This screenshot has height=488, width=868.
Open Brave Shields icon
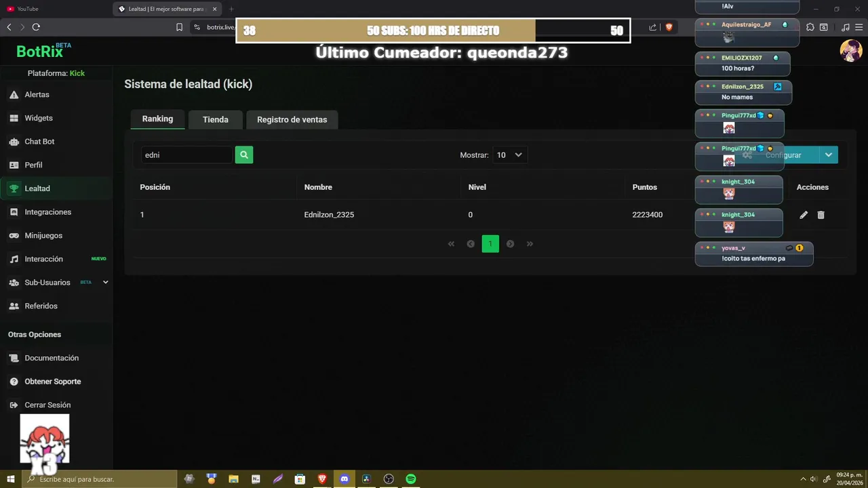669,27
